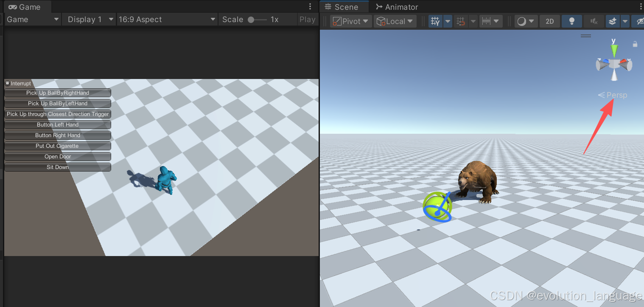Click the Scale 1x value label
Screen dimensions: 644x307
(x=274, y=20)
